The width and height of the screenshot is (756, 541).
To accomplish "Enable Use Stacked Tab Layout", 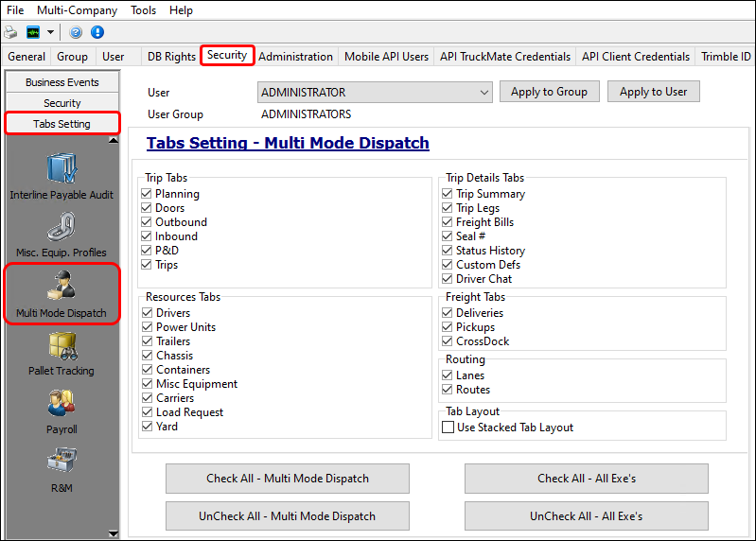I will click(x=448, y=428).
